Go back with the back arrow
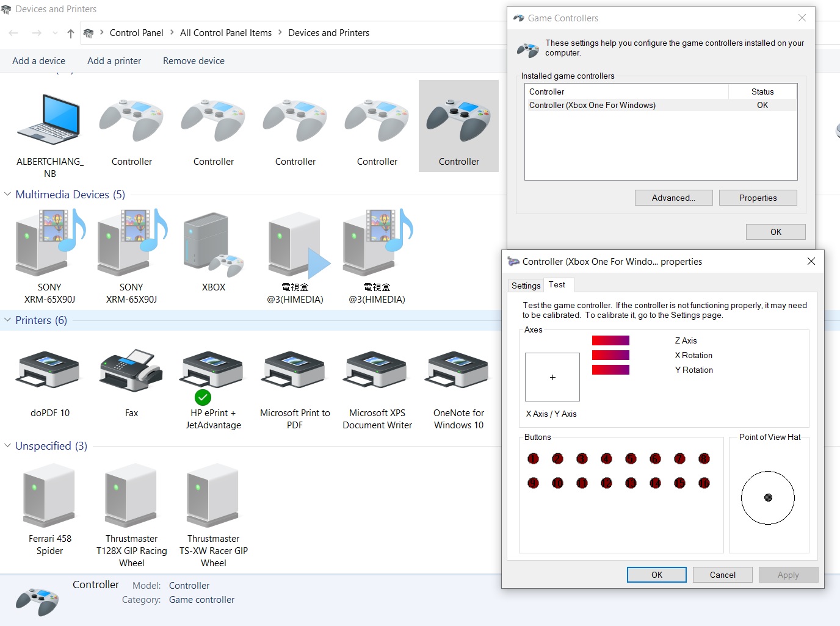Screen dimensions: 840x626 point(13,33)
